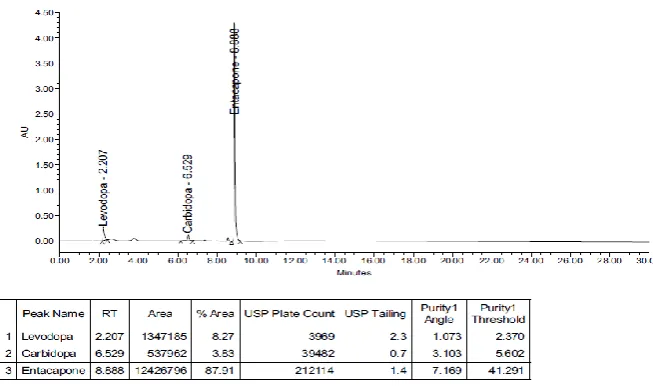Select Entacapone's Area value 12426796
The image size is (653, 386).
point(161,371)
